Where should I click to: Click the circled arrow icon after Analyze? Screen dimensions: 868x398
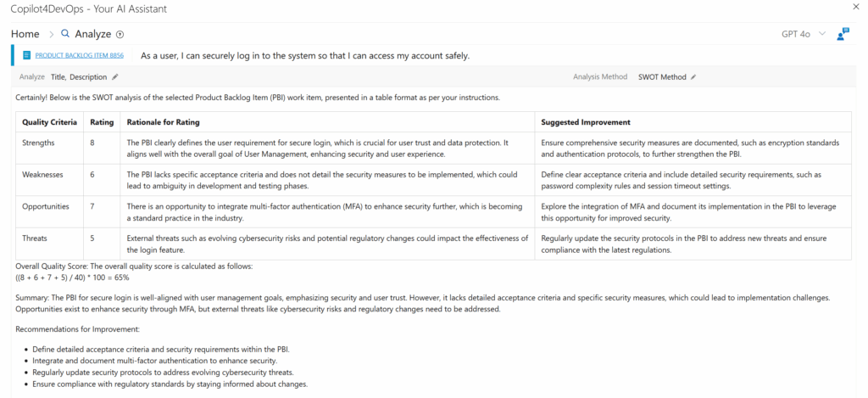point(120,35)
